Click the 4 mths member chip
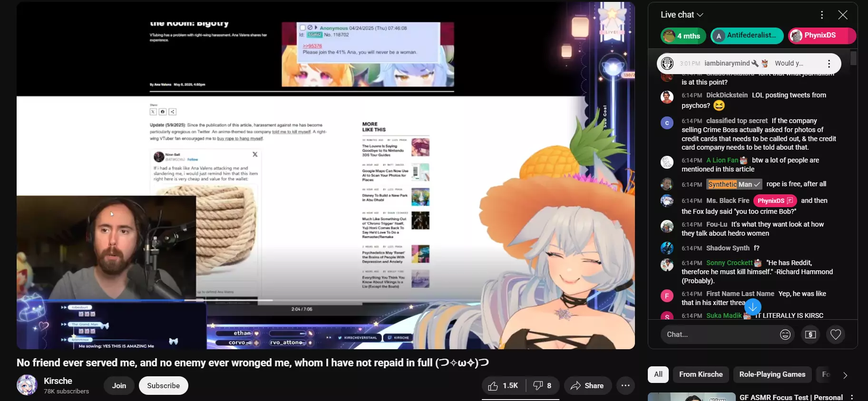The image size is (868, 401). (683, 36)
